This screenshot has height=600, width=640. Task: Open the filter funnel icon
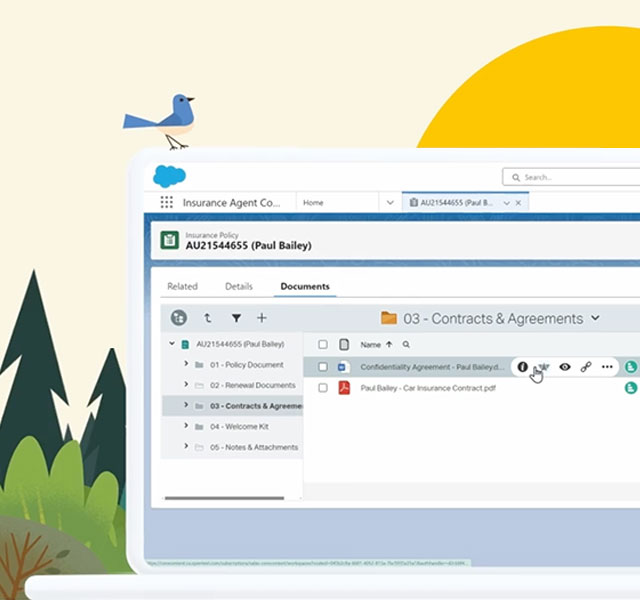click(x=236, y=318)
